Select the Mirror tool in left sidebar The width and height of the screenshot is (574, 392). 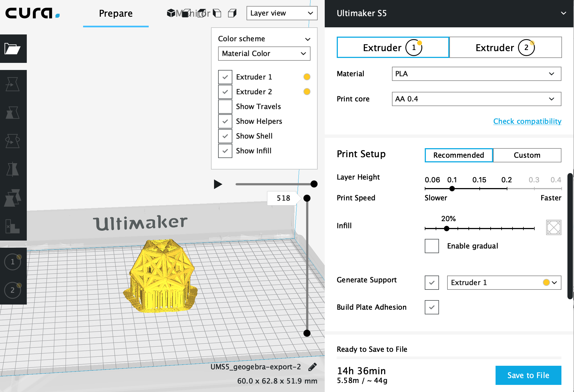pyautogui.click(x=13, y=169)
